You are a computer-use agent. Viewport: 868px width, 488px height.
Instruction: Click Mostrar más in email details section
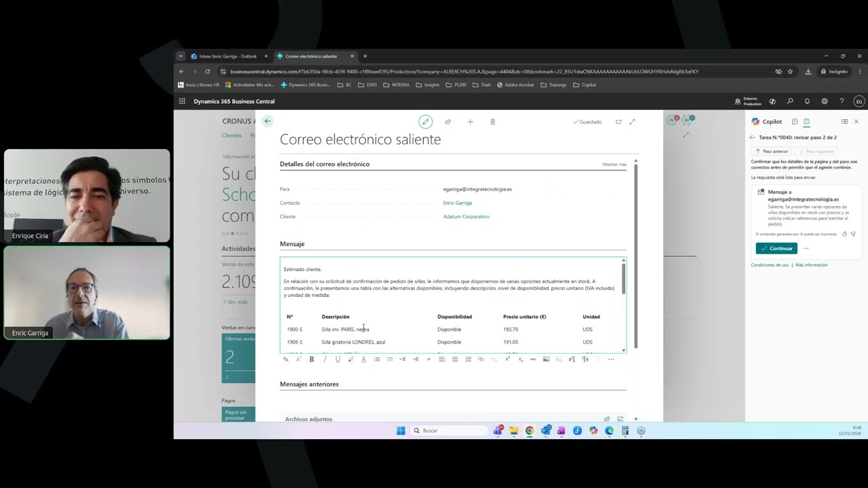pos(614,165)
